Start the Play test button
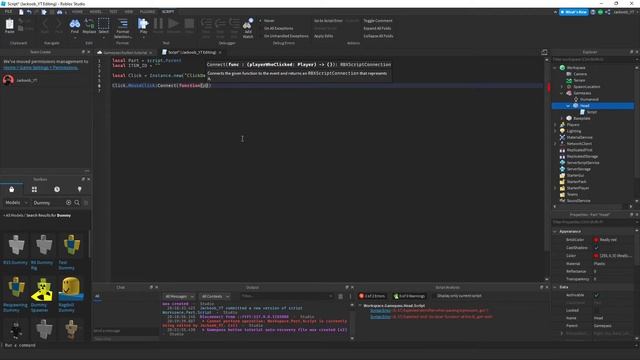The image size is (640, 360). click(x=143, y=26)
